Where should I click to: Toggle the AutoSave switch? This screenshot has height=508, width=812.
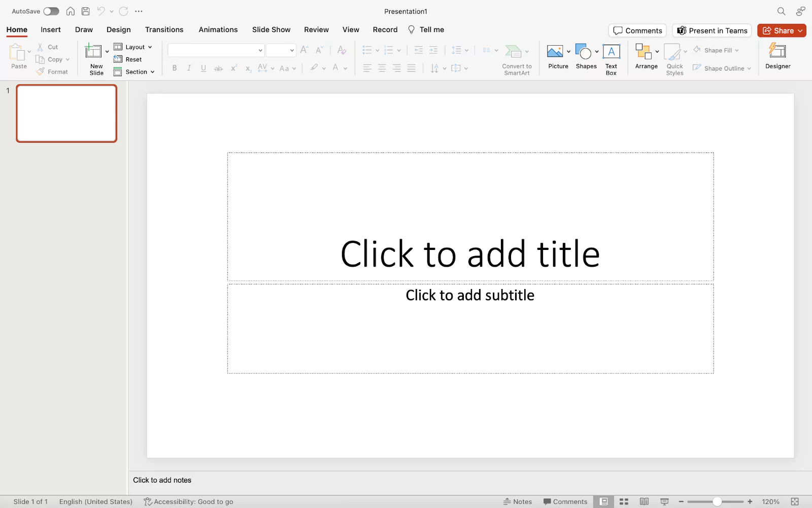51,11
